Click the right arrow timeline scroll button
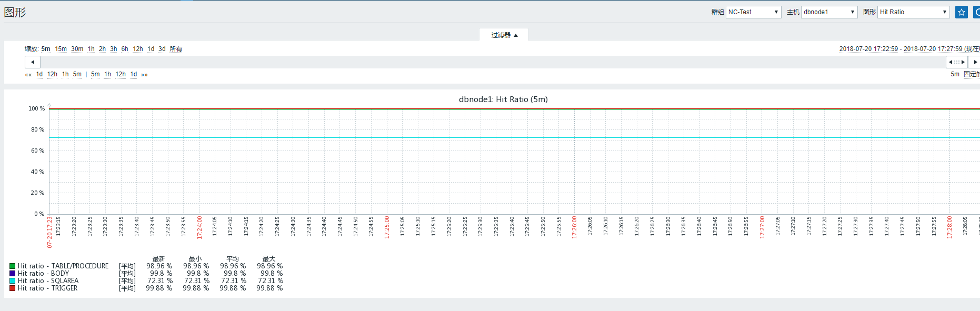 (x=975, y=62)
